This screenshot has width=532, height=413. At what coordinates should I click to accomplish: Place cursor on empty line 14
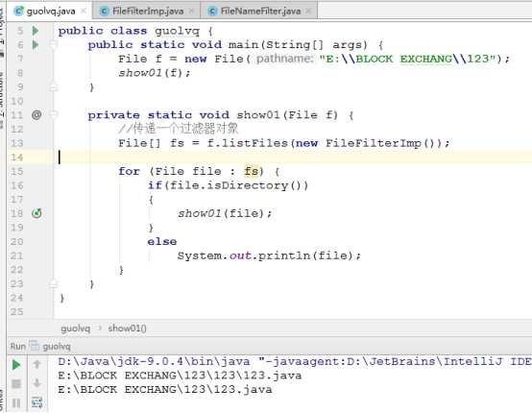click(292, 158)
